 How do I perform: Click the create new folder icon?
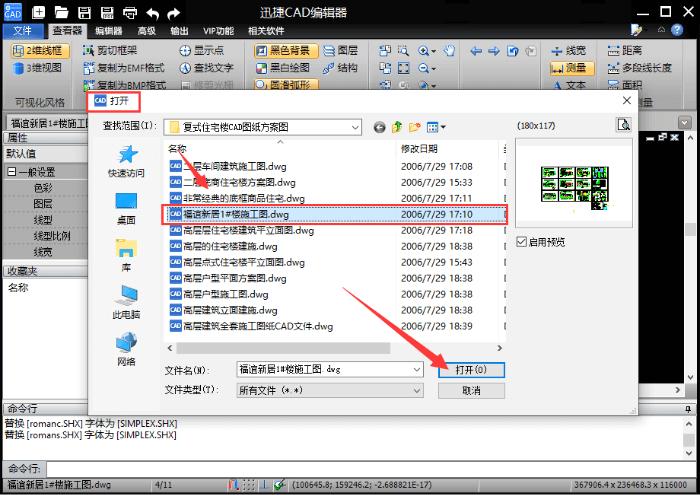[415, 128]
